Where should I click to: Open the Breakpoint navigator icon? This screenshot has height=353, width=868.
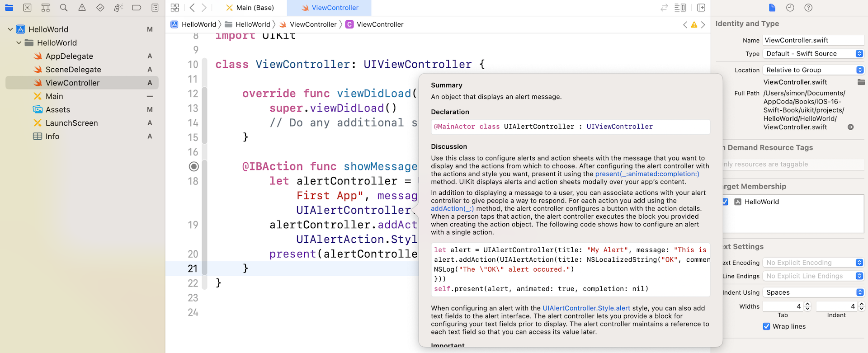[x=137, y=8]
